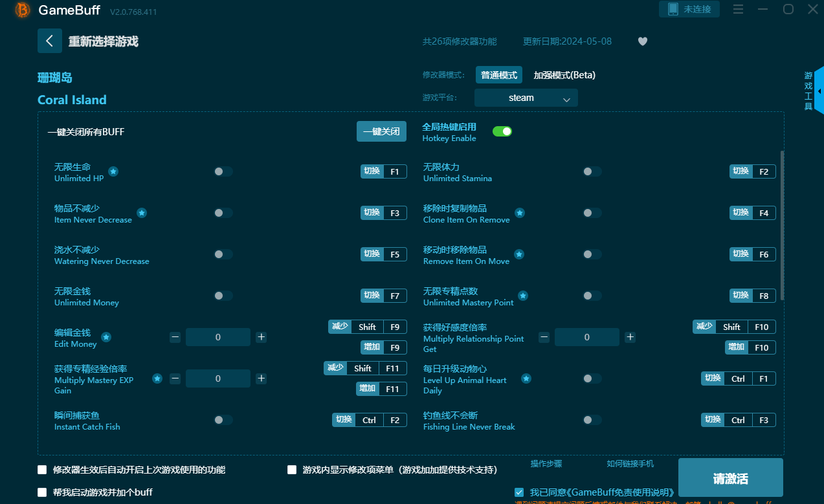Click the 请激活 activate button
The width and height of the screenshot is (824, 504).
730,479
